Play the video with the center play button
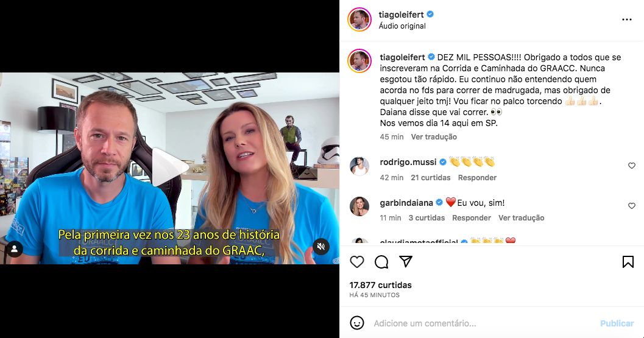The height and width of the screenshot is (338, 644). pos(169,167)
